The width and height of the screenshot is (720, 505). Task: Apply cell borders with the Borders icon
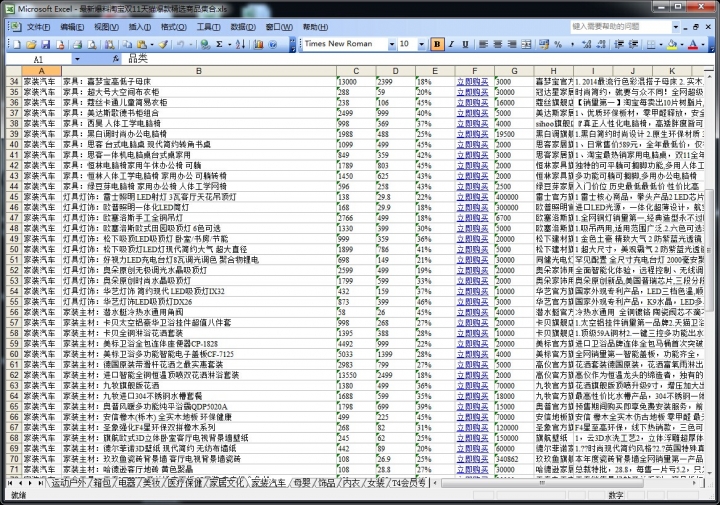651,45
